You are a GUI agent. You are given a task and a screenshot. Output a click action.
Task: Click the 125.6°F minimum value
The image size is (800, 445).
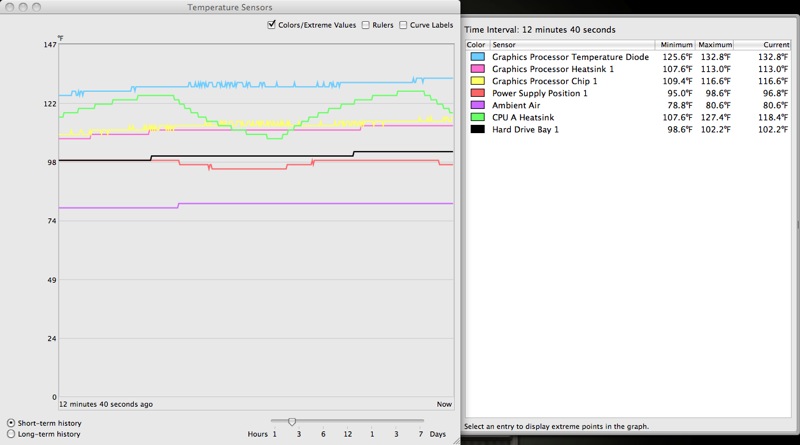pyautogui.click(x=677, y=57)
